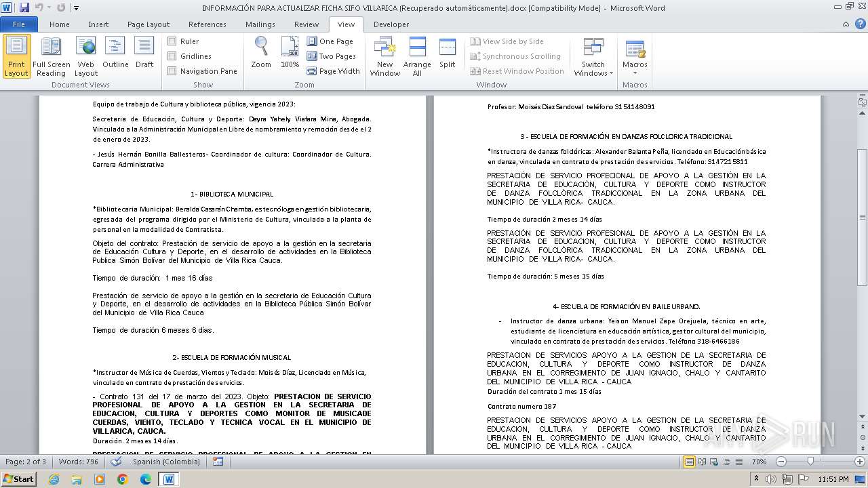Image resolution: width=868 pixels, height=488 pixels.
Task: Select Web Layout view button in status bar
Action: [714, 462]
